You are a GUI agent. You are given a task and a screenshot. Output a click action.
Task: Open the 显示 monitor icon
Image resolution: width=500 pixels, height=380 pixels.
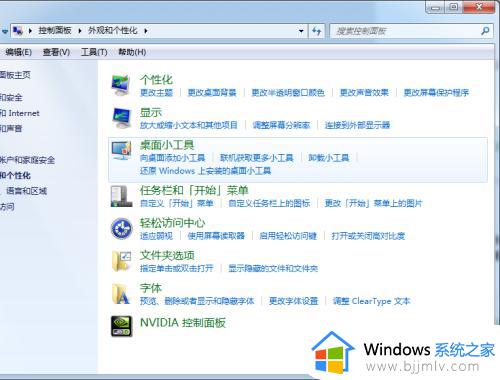(x=121, y=118)
